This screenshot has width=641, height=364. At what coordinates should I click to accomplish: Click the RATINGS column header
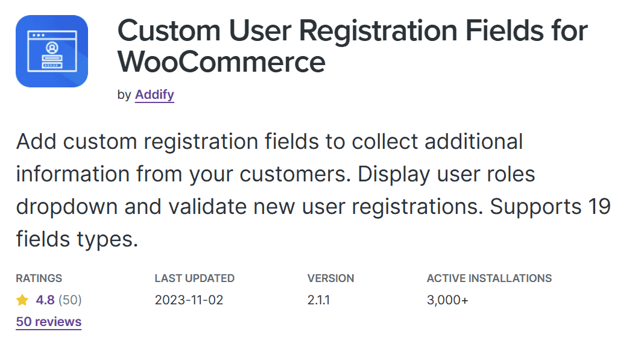click(x=39, y=278)
